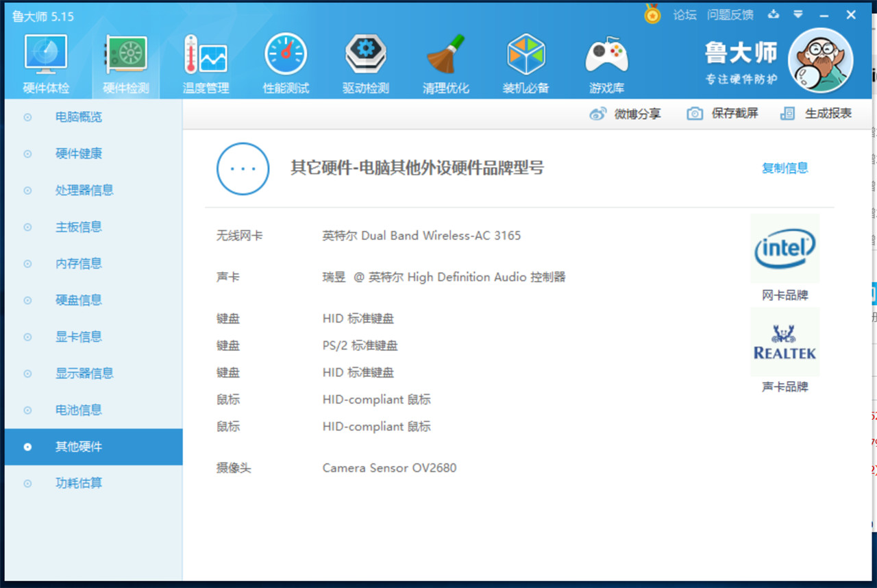Screen dimensions: 877x588
Task: Open 主板信息 motherboard info
Action: click(93, 227)
